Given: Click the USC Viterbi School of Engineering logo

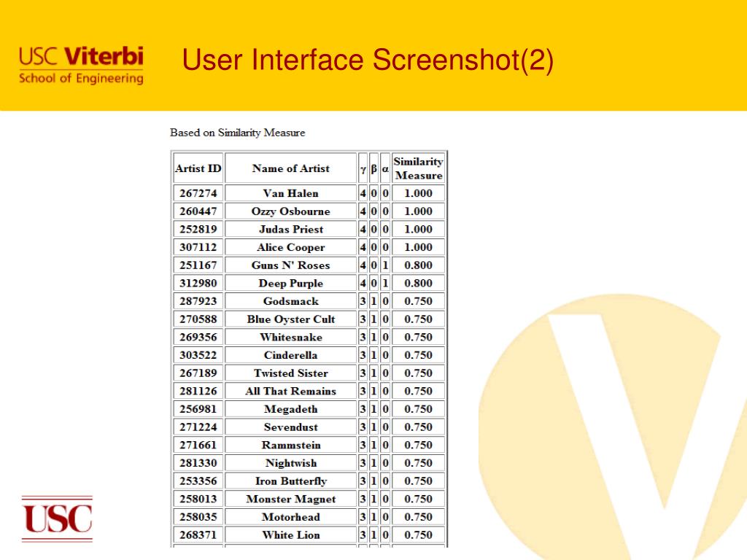Looking at the screenshot, I should (81, 65).
